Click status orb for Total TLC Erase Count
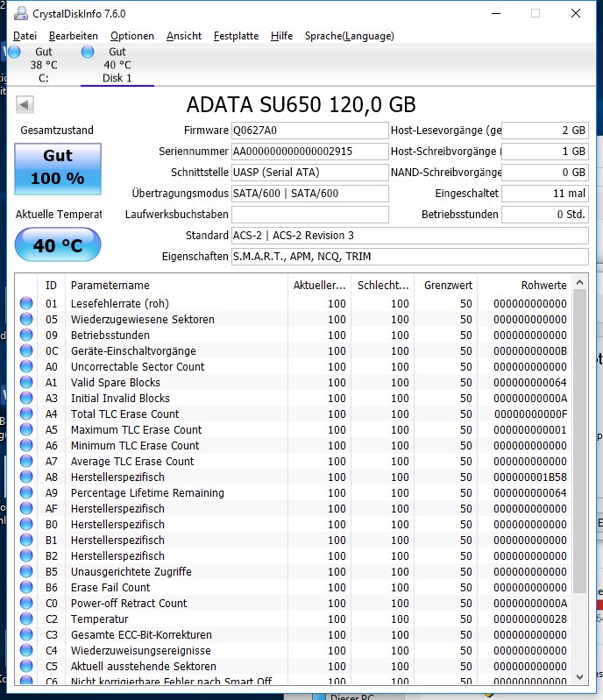The width and height of the screenshot is (603, 700). tap(26, 414)
